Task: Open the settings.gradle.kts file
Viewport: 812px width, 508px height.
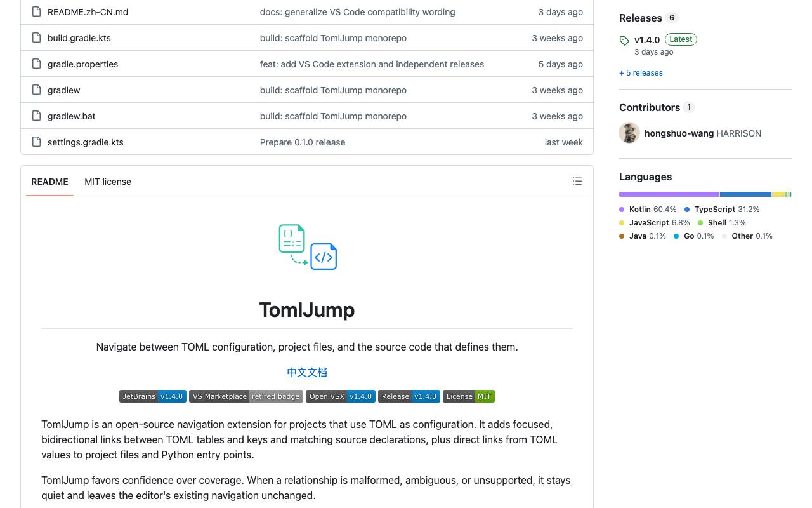Action: click(x=86, y=142)
